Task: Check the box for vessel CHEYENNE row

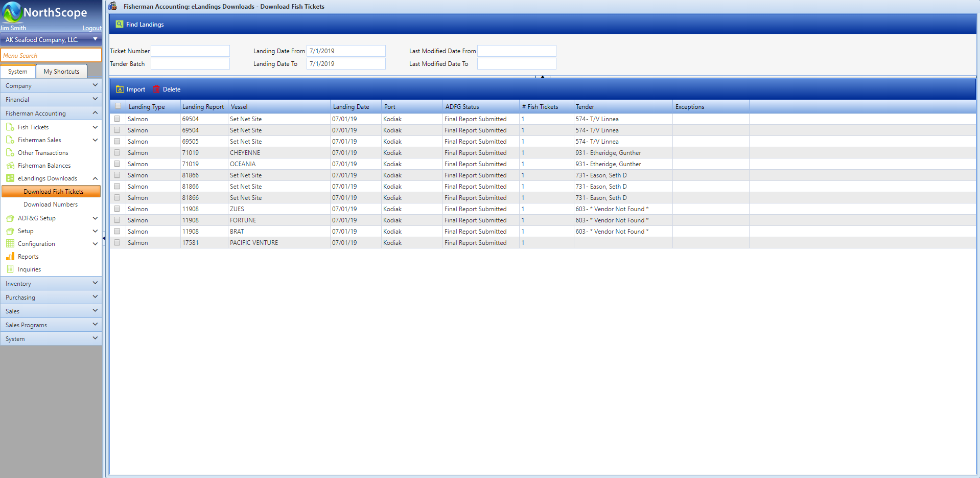Action: (x=117, y=152)
